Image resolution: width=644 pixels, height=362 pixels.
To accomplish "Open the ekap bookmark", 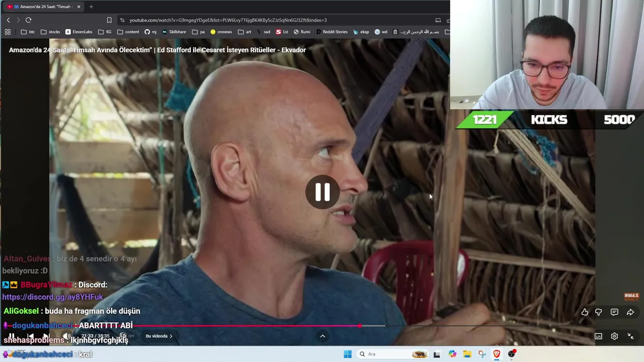I will pos(361,32).
